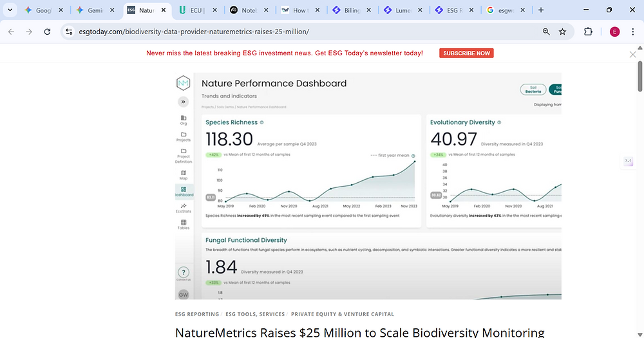Click the side panel widget on right edge
The image size is (644, 338).
pos(629,161)
